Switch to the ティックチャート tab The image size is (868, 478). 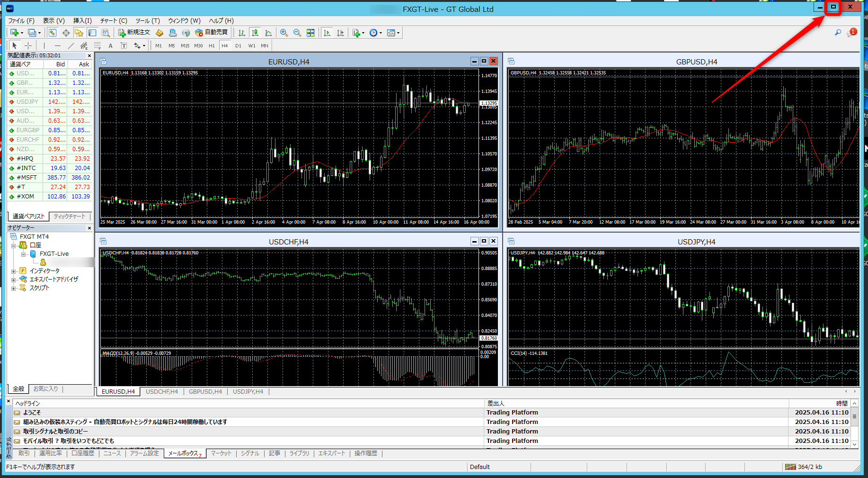coord(70,216)
